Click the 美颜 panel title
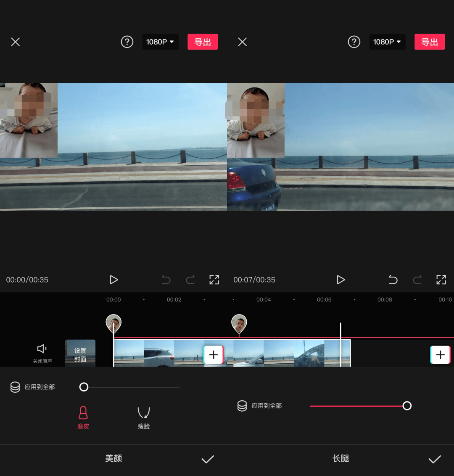 (x=113, y=458)
